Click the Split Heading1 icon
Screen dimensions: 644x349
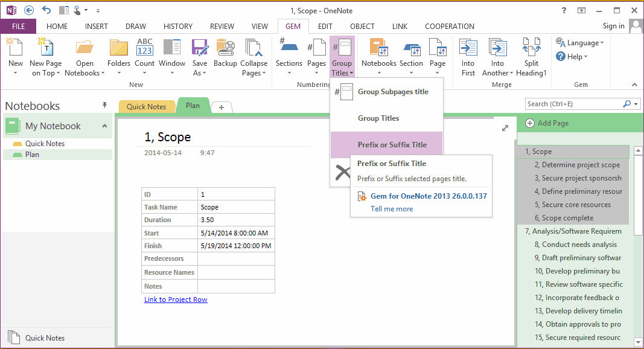(x=531, y=46)
